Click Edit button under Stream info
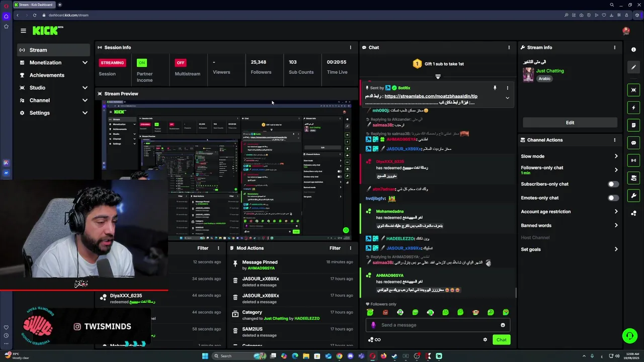This screenshot has height=362, width=644. [x=570, y=123]
